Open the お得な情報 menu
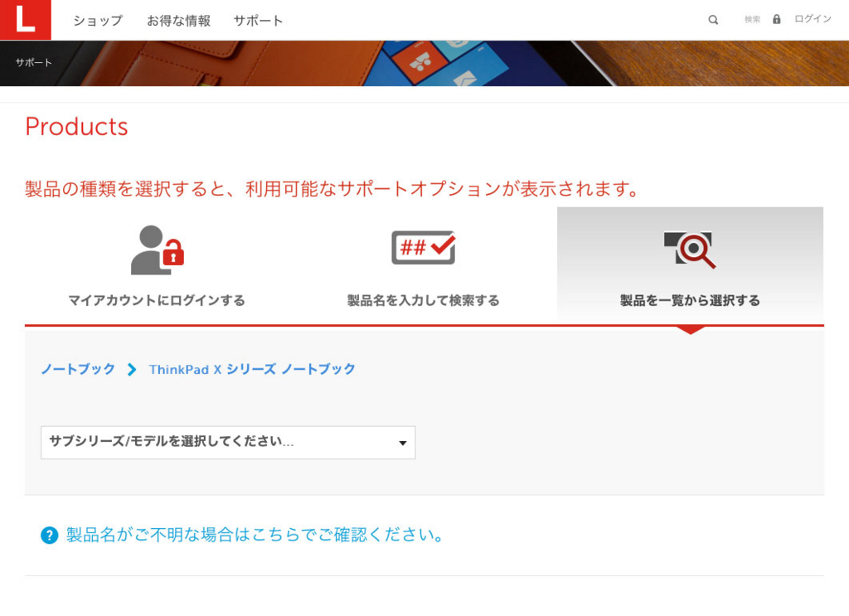The height and width of the screenshot is (616, 849). [x=179, y=21]
